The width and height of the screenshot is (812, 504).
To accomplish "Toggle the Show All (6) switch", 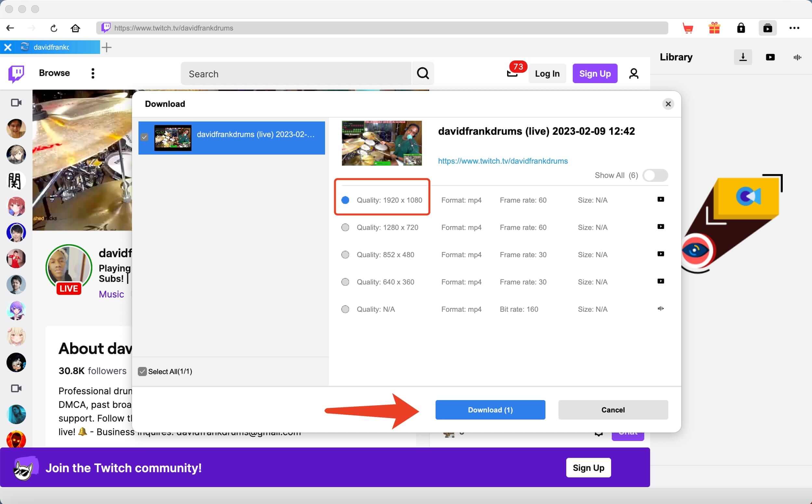I will 655,175.
